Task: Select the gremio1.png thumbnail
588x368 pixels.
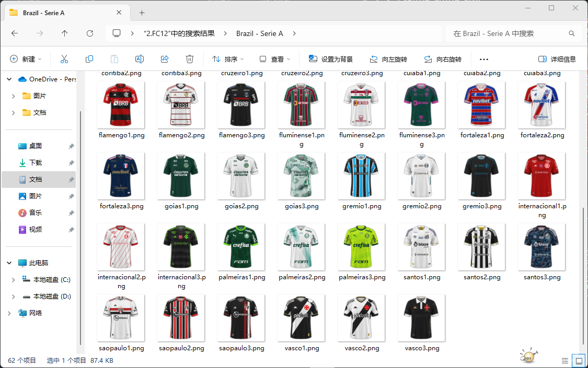Action: (x=361, y=176)
